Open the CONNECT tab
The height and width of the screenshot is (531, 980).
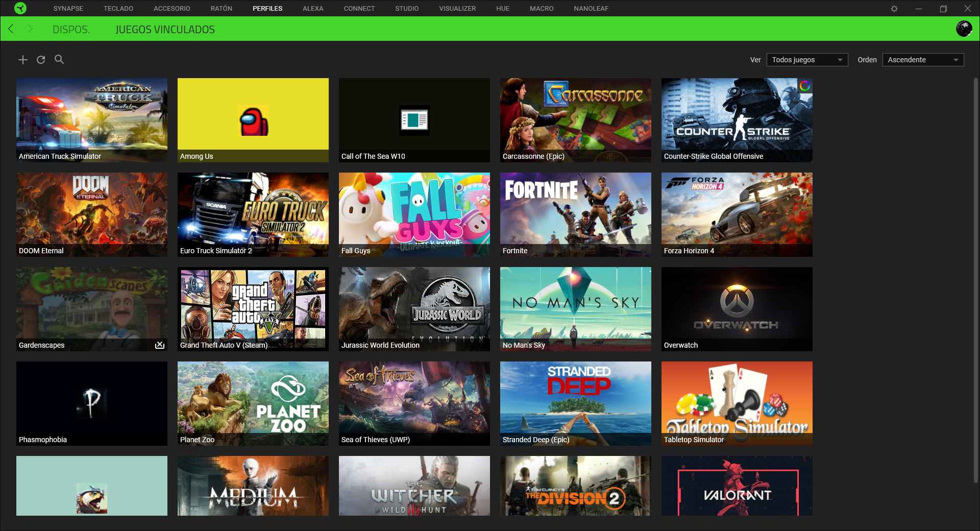[359, 9]
